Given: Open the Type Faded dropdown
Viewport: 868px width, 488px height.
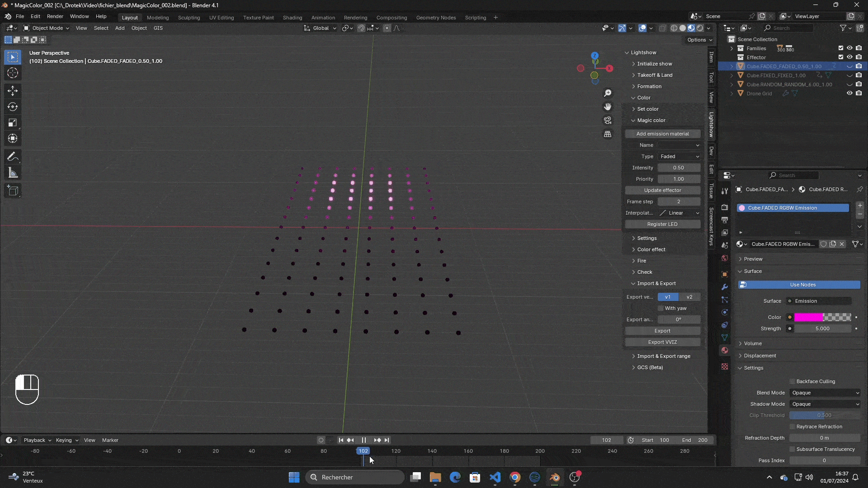Looking at the screenshot, I should [x=679, y=156].
